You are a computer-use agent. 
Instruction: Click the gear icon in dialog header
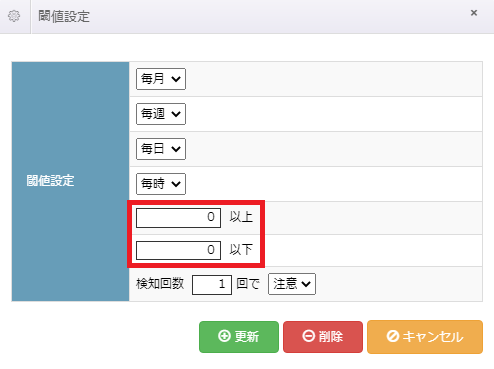[x=14, y=16]
